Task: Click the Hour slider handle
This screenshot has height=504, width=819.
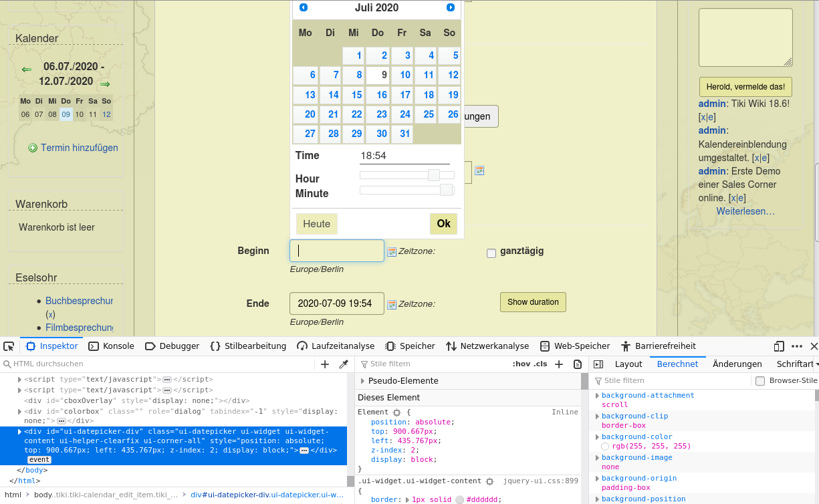Action: pos(434,175)
